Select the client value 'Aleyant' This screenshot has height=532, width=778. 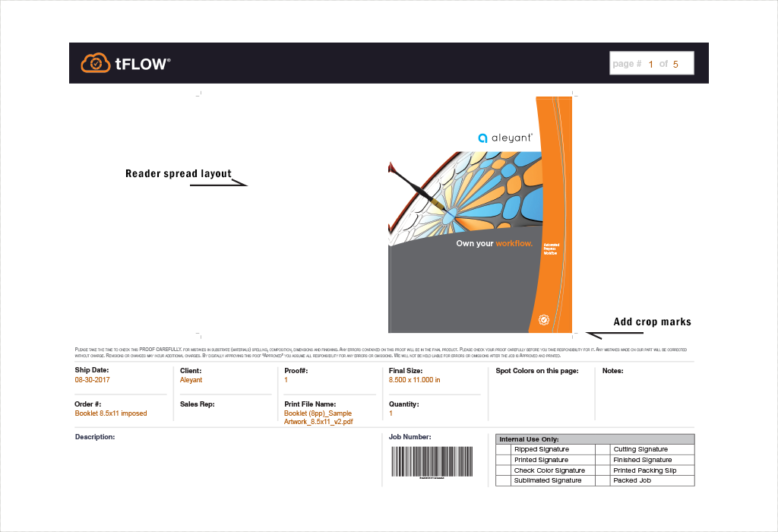pos(191,380)
